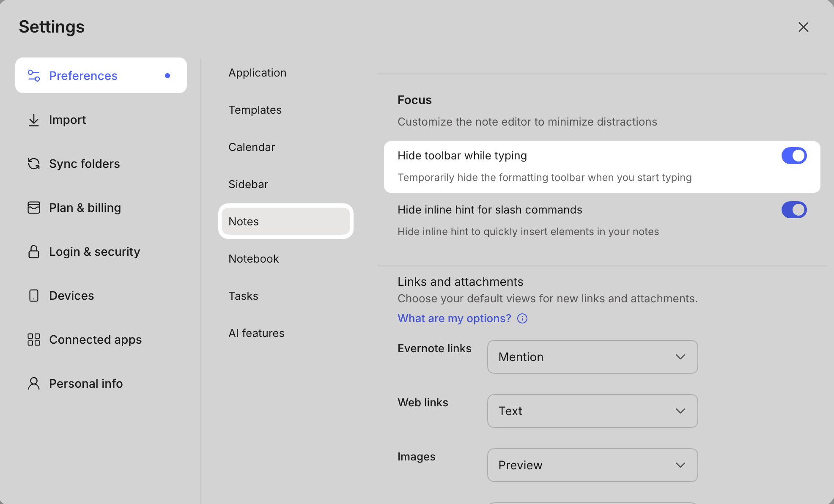Go to the Calendar preferences section

(252, 147)
